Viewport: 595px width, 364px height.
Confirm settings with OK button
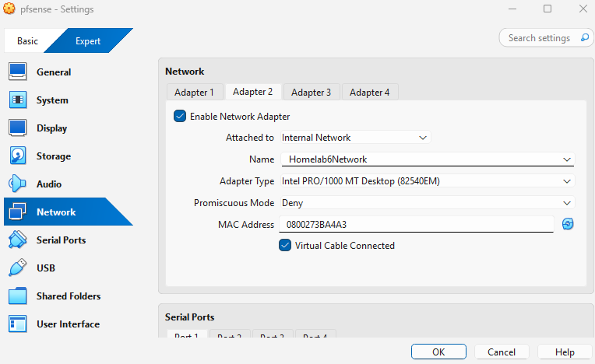click(x=438, y=352)
